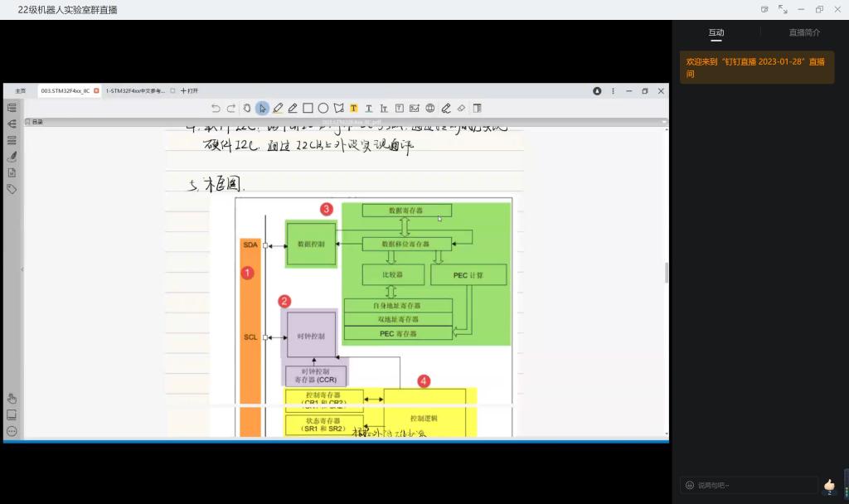Switch to the 直播简介 tab

(x=804, y=32)
